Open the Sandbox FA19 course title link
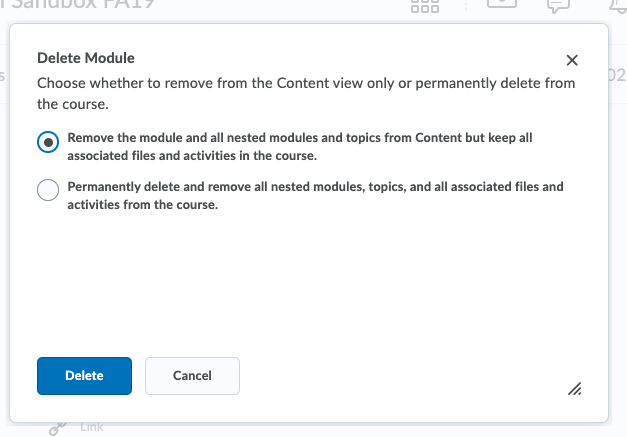The height and width of the screenshot is (437, 627). tap(78, 5)
